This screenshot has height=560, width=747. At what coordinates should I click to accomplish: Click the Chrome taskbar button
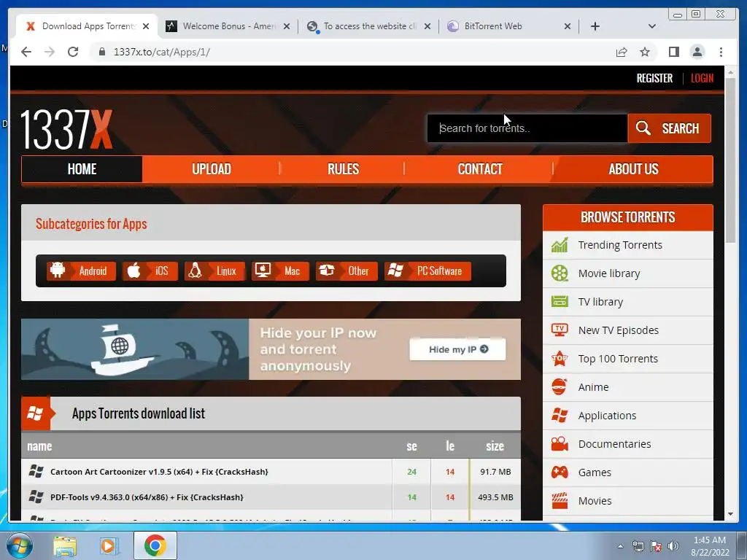(x=155, y=545)
